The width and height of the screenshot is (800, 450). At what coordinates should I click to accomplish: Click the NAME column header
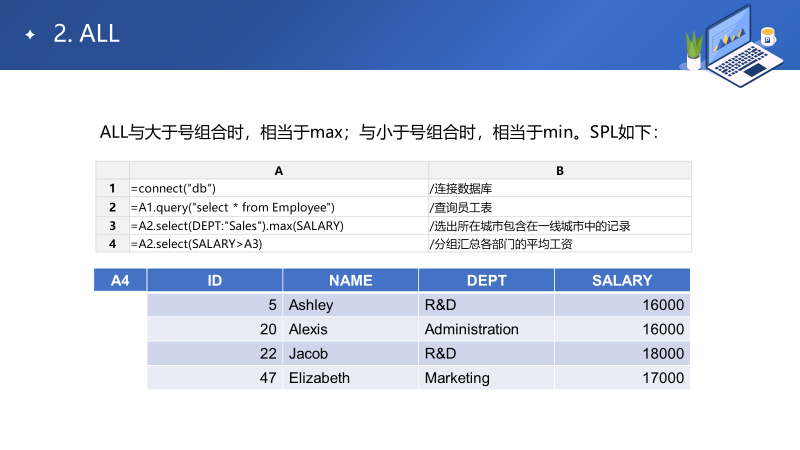click(x=350, y=281)
